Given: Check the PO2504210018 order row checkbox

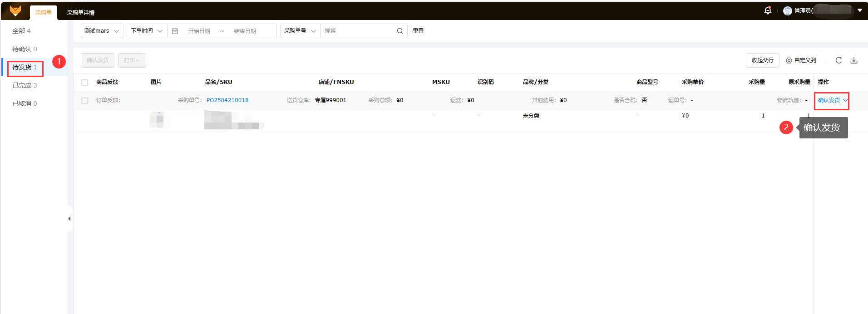Looking at the screenshot, I should 85,100.
